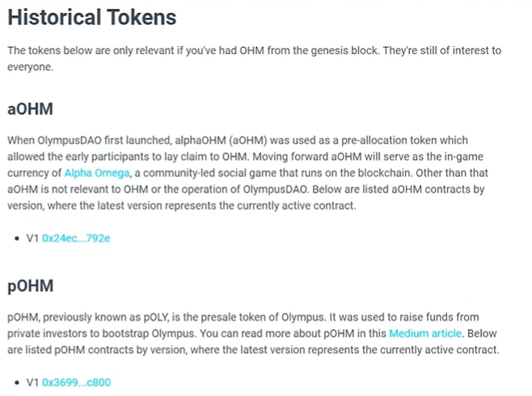Follow the Medium article link
Screen dimensions: 532x396
click(x=425, y=333)
